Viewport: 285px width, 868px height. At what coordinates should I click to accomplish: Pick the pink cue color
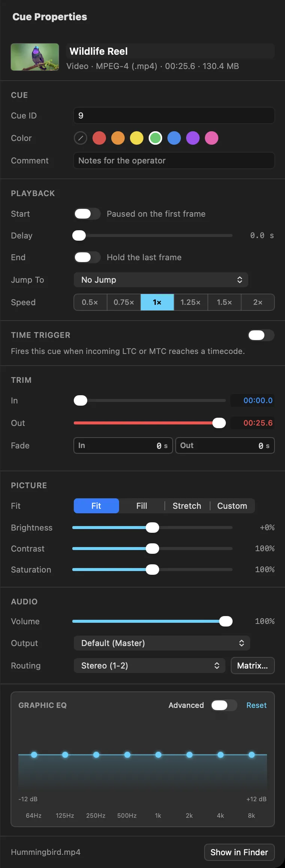[212, 138]
